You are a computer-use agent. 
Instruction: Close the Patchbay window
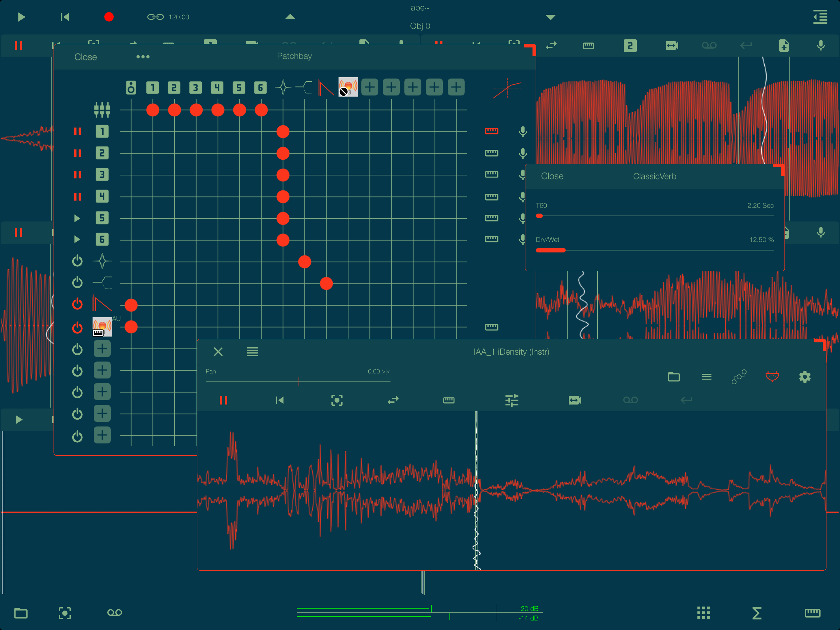pyautogui.click(x=85, y=57)
